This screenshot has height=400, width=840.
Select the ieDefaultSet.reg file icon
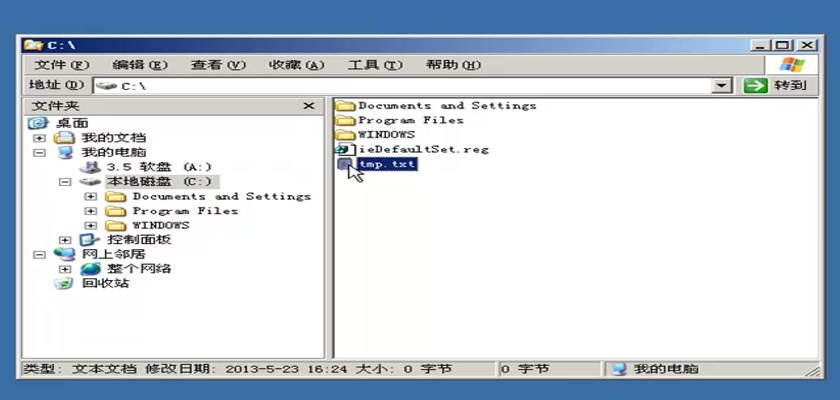345,149
